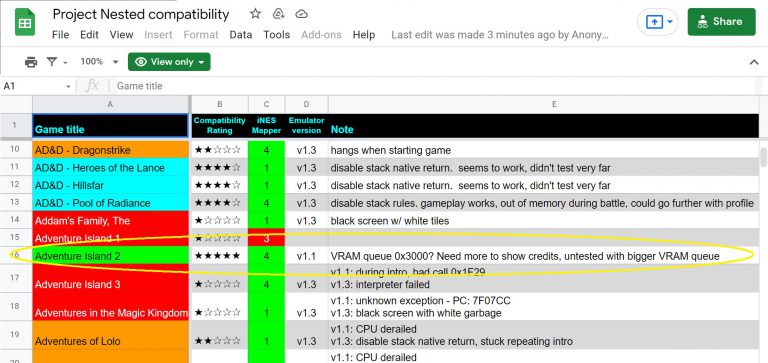Image resolution: width=768 pixels, height=363 pixels.
Task: Check the cloud document status icon
Action: (x=302, y=14)
